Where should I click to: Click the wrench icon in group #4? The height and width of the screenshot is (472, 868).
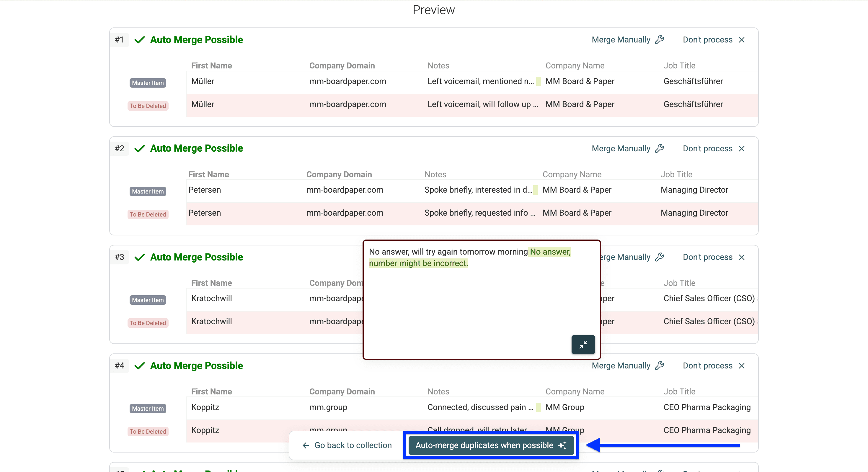[x=660, y=366]
